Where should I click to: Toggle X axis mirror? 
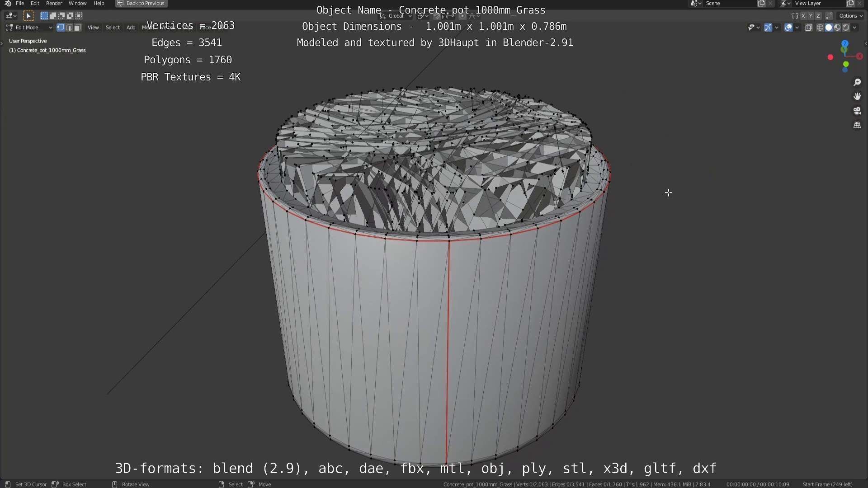pos(803,16)
